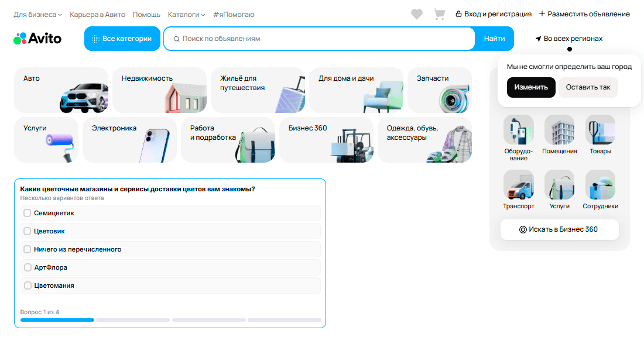Screen dimensions: 644x351
Task: Open the favorites heart icon
Action: 416,15
